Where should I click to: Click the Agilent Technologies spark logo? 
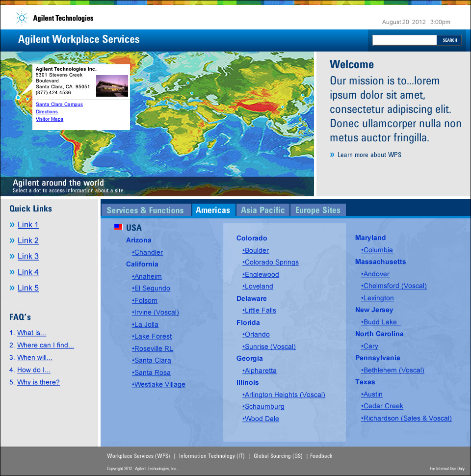pos(22,18)
